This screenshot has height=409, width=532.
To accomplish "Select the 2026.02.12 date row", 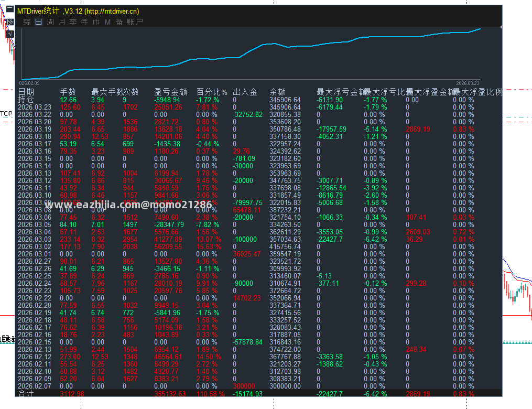I will pos(35,357).
